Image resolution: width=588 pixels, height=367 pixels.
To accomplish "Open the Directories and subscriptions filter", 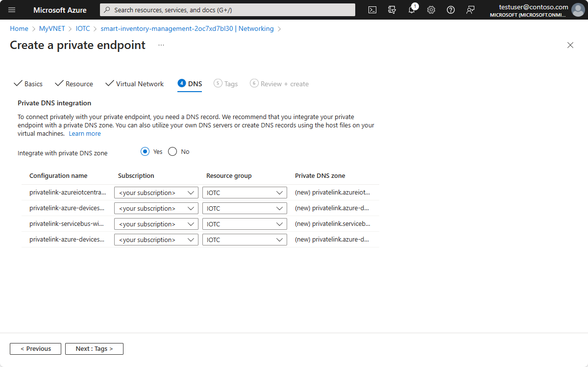I will tap(392, 9).
